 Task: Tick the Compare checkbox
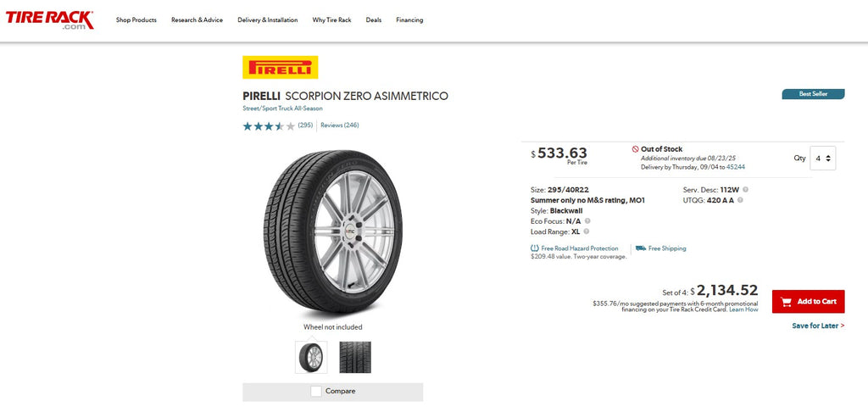pyautogui.click(x=316, y=391)
